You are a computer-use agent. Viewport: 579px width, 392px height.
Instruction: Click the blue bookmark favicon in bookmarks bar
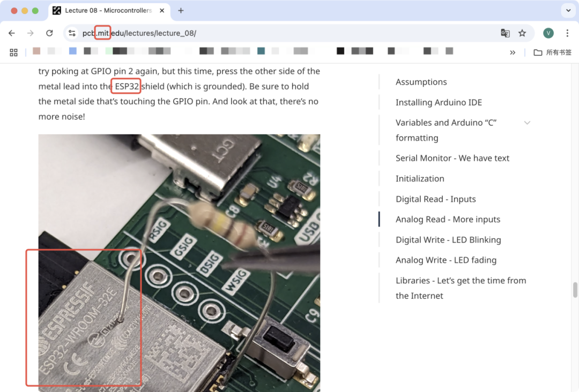click(73, 51)
